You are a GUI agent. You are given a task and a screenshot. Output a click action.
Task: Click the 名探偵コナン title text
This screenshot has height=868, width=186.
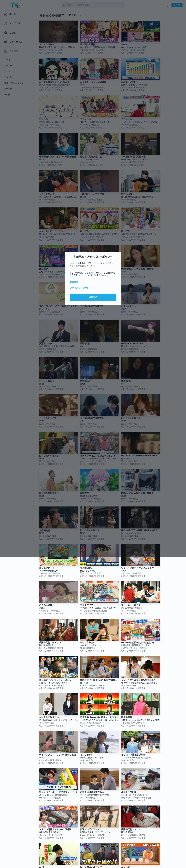pos(86,568)
